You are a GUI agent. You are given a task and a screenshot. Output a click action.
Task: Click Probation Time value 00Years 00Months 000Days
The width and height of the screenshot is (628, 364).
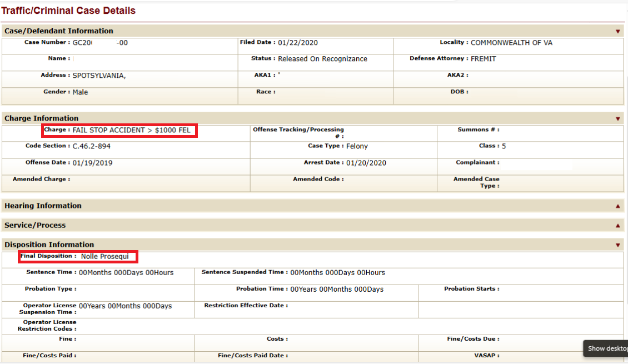337,289
